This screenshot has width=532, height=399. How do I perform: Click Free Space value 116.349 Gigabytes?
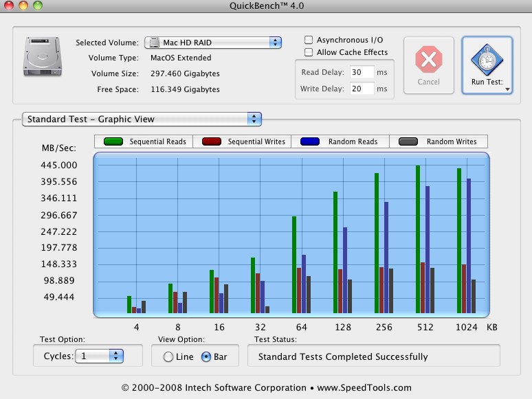[185, 89]
